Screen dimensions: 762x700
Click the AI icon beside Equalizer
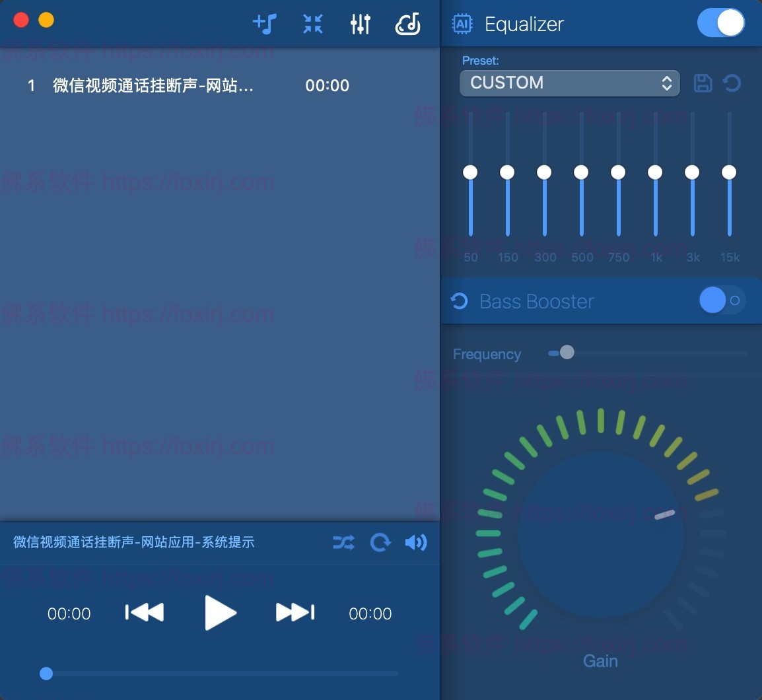(462, 23)
